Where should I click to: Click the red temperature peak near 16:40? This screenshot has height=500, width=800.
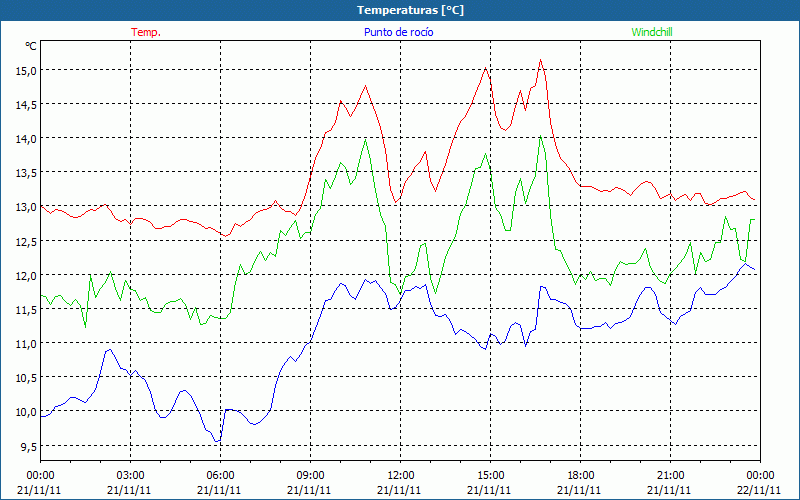tap(540, 60)
